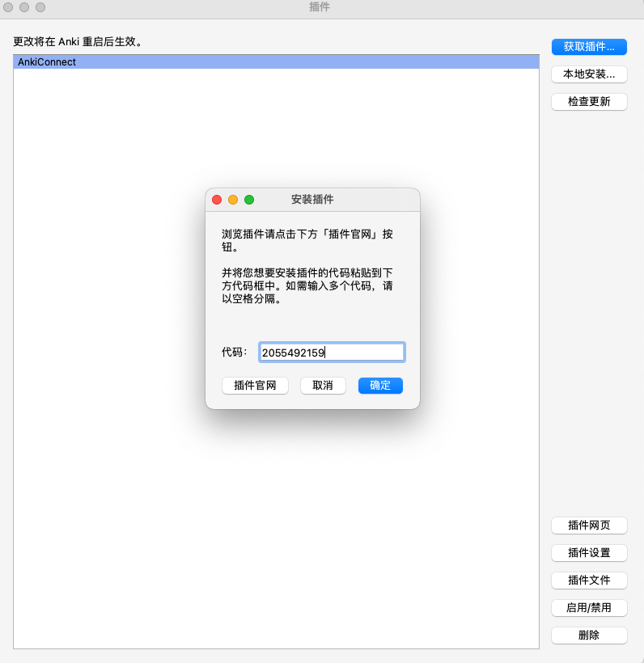The height and width of the screenshot is (663, 644).
Task: Open 本地安装... to install from file
Action: [x=589, y=74]
